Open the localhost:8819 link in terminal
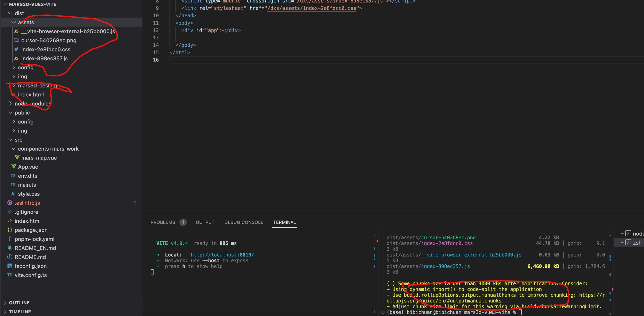 [x=222, y=255]
